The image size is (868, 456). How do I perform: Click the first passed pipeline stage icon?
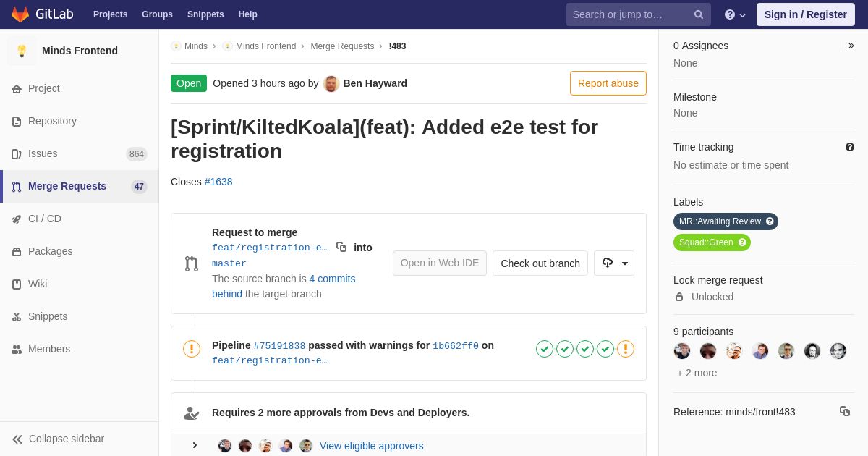coord(545,349)
